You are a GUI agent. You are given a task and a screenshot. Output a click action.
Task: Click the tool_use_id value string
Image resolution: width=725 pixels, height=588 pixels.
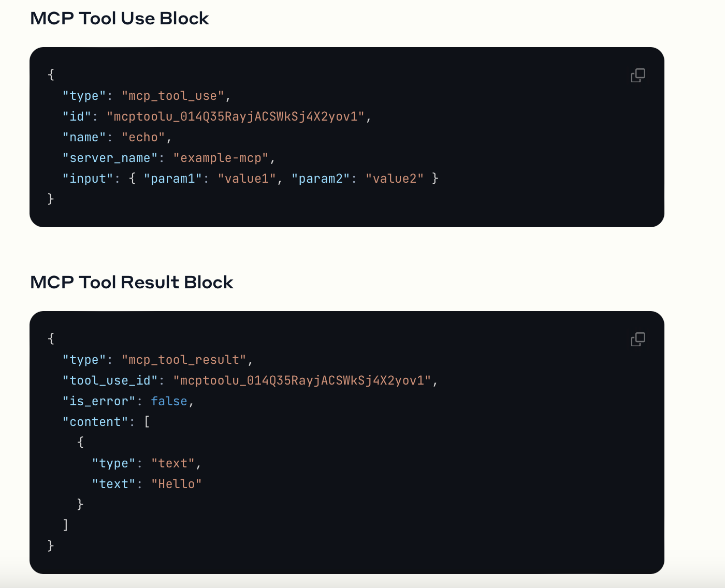pos(302,380)
